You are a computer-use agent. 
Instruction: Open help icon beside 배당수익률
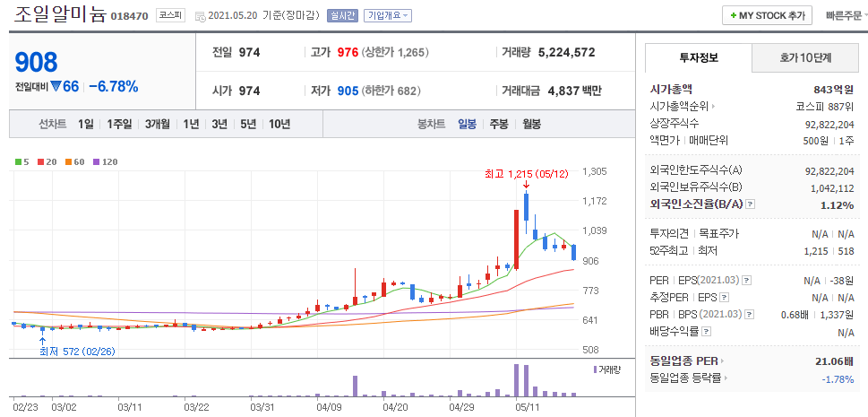706,332
